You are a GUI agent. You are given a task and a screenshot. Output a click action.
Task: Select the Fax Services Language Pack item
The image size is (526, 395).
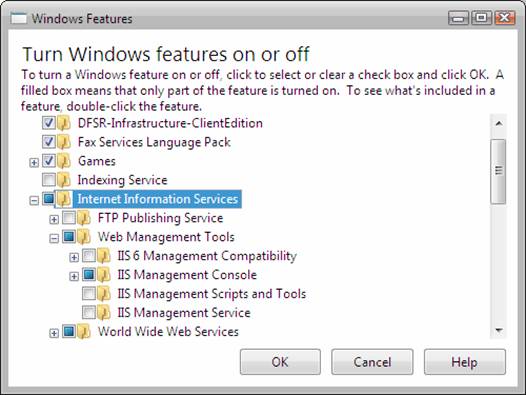pyautogui.click(x=154, y=142)
